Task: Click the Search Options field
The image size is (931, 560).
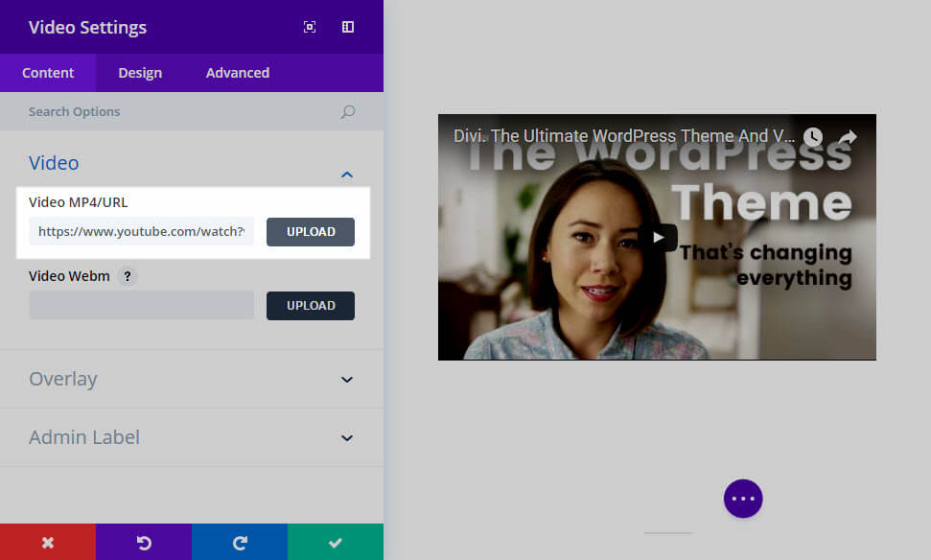Action: point(192,111)
